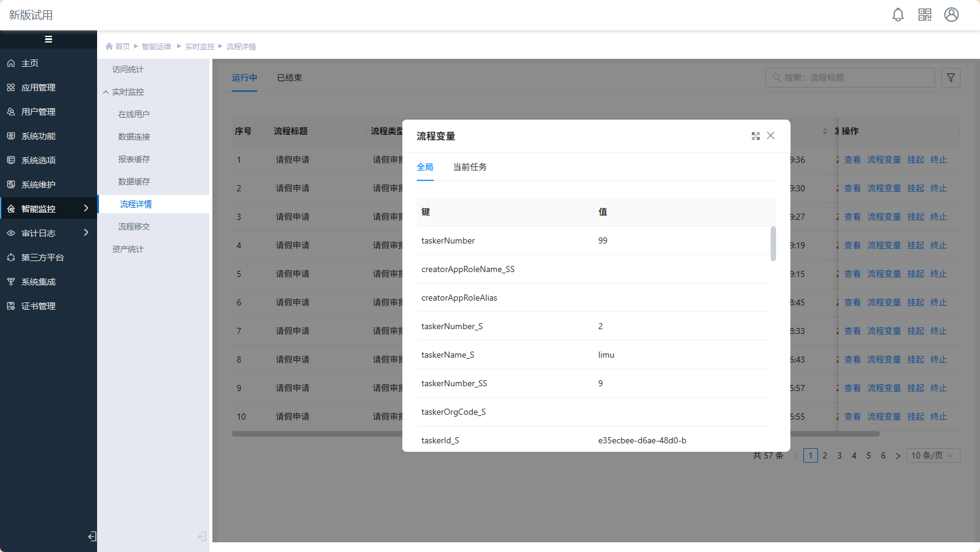Click the dialog's vertical scrollbar thumb
Screen dimensions: 980x552
coord(773,244)
